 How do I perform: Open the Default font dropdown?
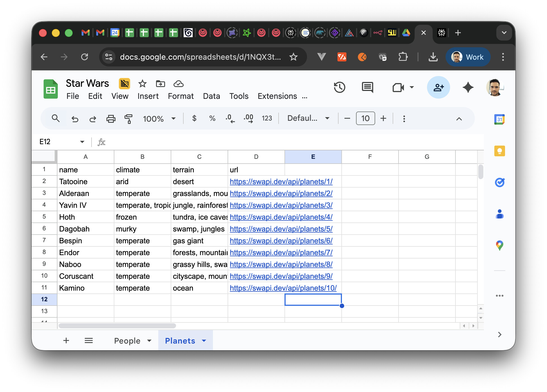pos(308,119)
